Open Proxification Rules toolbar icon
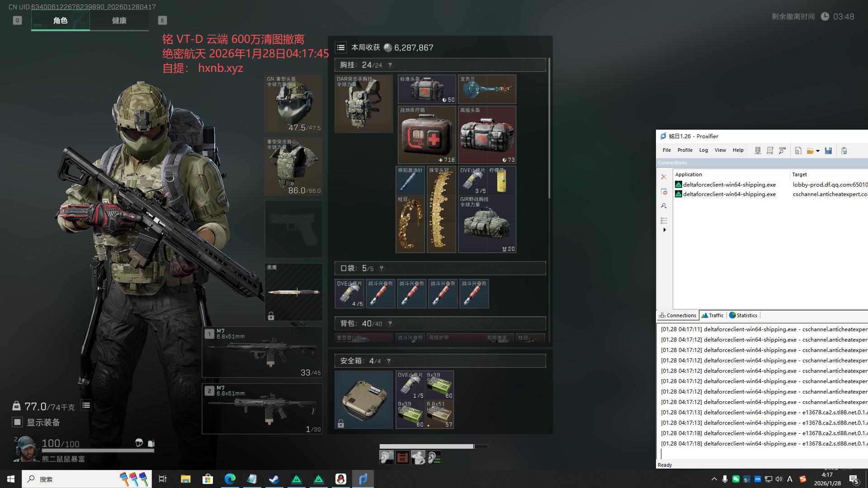The image size is (868, 488). coord(770,150)
